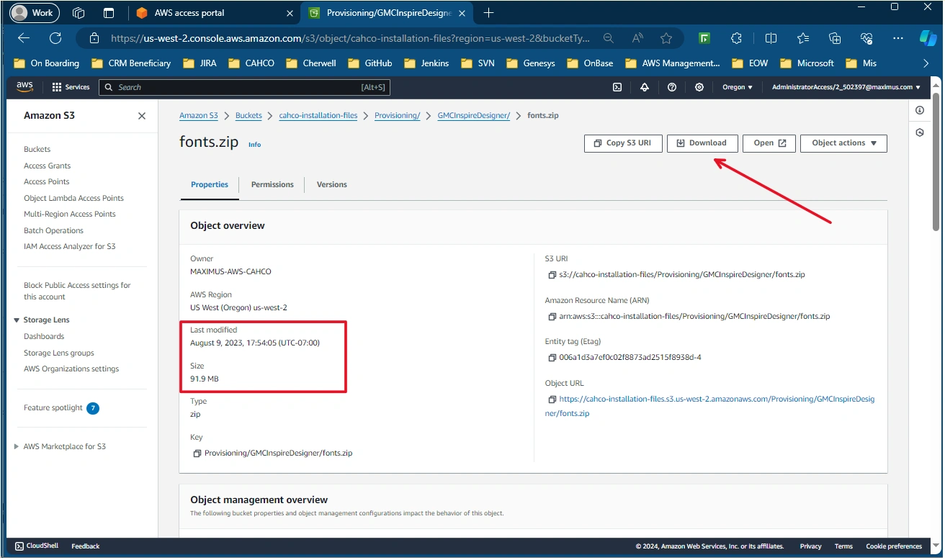Switch to the Versions tab
Image resolution: width=945 pixels, height=560 pixels.
pyautogui.click(x=332, y=185)
